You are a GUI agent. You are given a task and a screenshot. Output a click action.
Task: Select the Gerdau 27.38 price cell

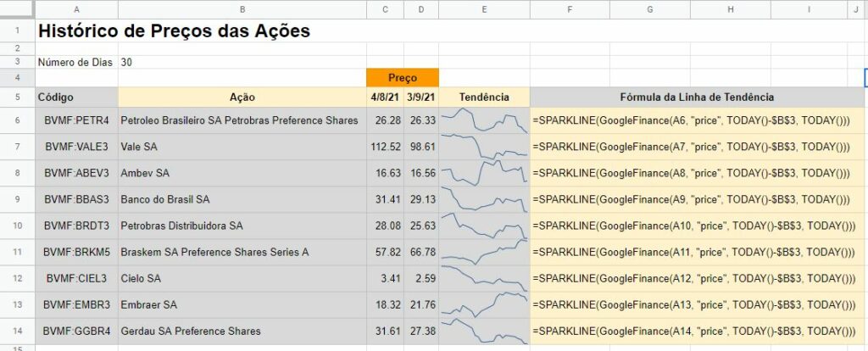[421, 331]
